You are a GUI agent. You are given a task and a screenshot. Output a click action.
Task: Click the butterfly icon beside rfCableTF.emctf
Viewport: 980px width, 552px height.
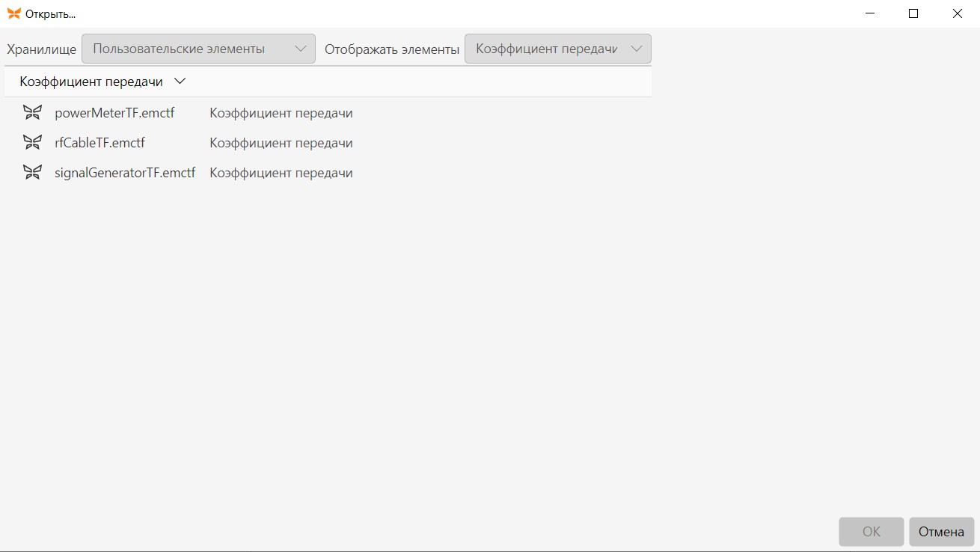32,142
